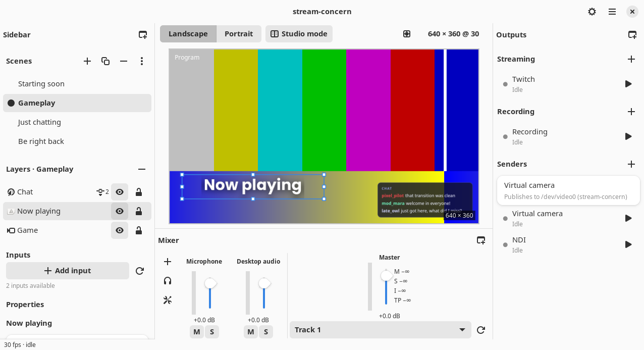This screenshot has height=350, width=644.
Task: Open the Scenes more options menu
Action: (142, 61)
